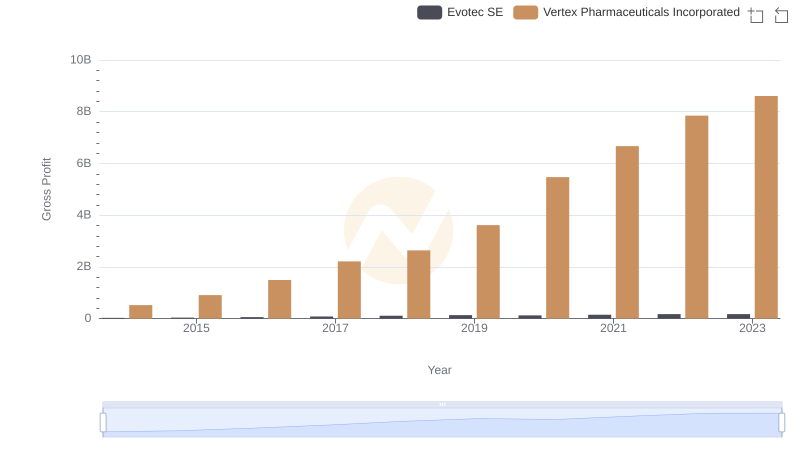Click the Evotec SE bar for 2022
The image size is (800, 461).
[669, 316]
